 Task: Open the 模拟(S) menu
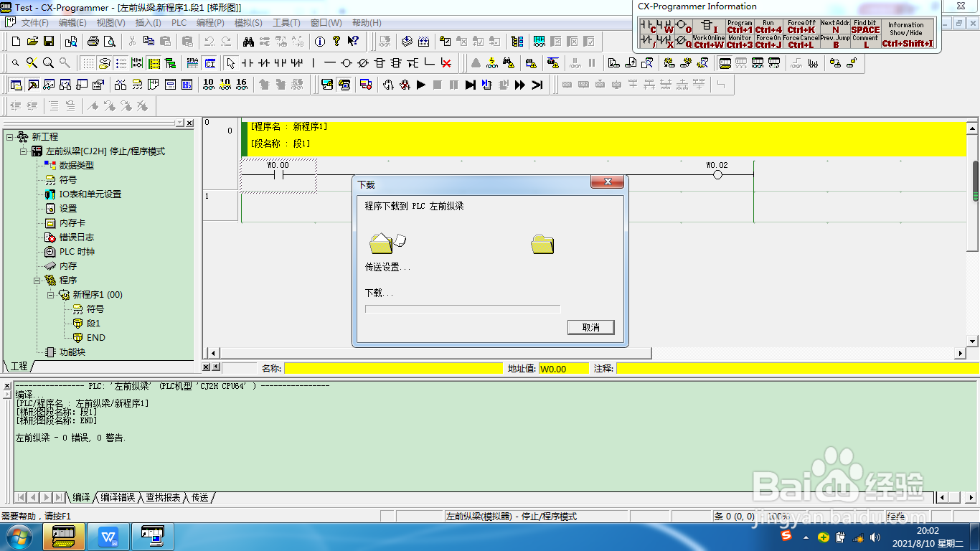click(x=248, y=23)
